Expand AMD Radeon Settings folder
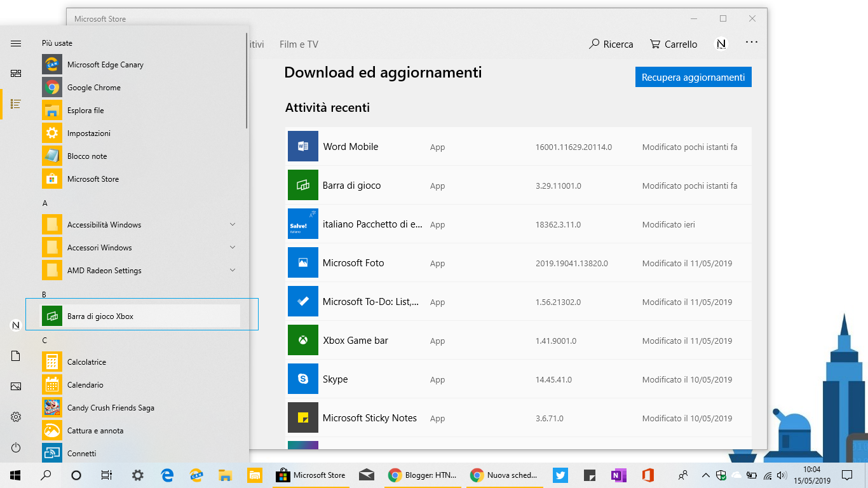The image size is (868, 488). 141,271
